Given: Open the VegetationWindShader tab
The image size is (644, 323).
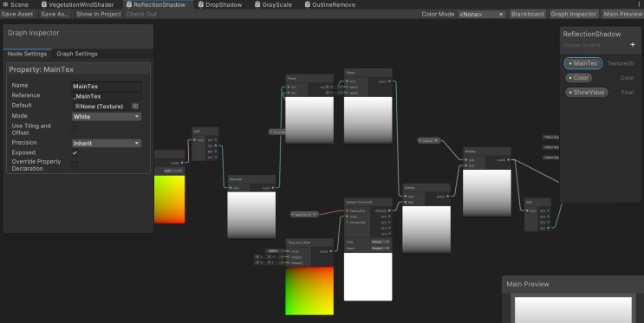Looking at the screenshot, I should [x=77, y=4].
